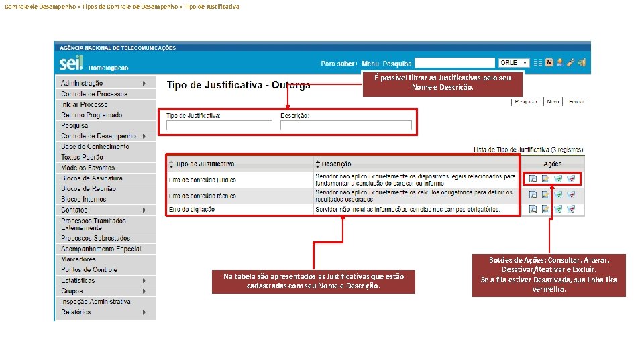644x362 pixels.
Task: Deactivate the Erro de digitação justification
Action: [557, 209]
